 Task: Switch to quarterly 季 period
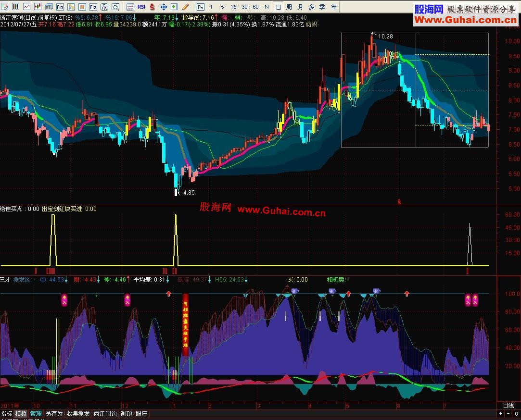(x=322, y=7)
